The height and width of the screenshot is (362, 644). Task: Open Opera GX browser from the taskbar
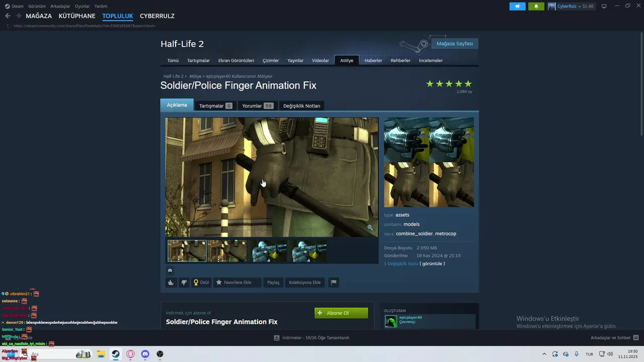[x=131, y=354]
